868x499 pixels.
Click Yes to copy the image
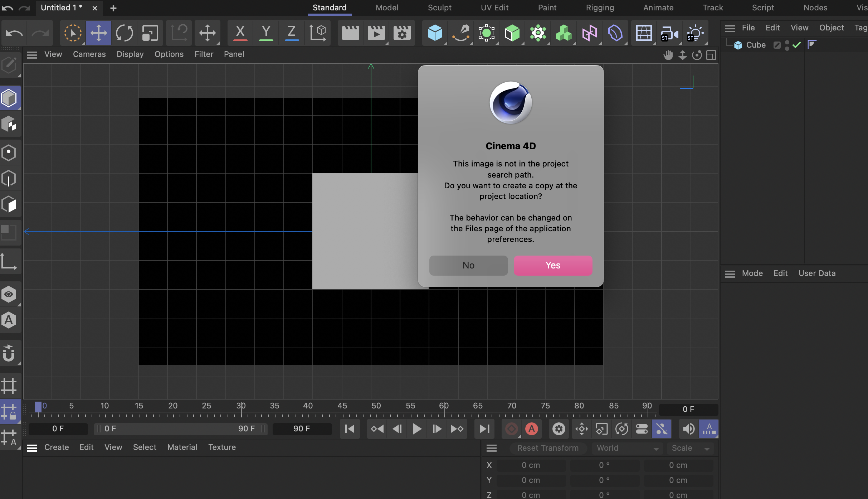(x=553, y=265)
